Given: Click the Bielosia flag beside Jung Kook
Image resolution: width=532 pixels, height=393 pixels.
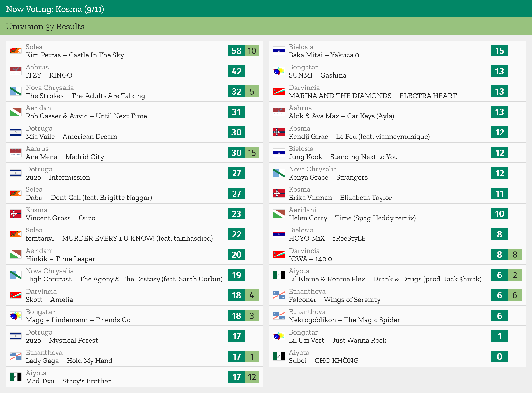Looking at the screenshot, I should pyautogui.click(x=279, y=153).
